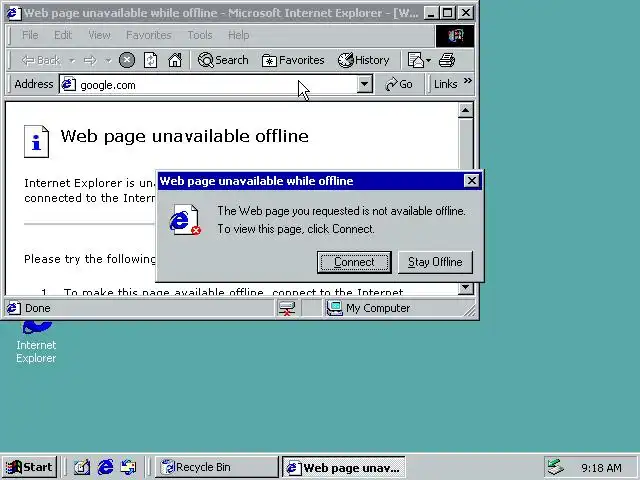
Task: Open the Help menu
Action: (238, 35)
